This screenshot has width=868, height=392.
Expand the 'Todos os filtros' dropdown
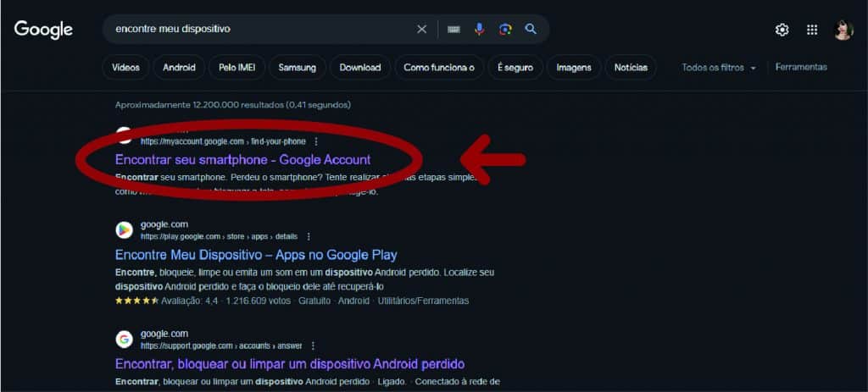[719, 68]
